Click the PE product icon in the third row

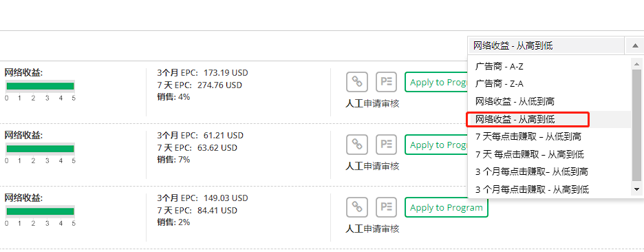(387, 207)
